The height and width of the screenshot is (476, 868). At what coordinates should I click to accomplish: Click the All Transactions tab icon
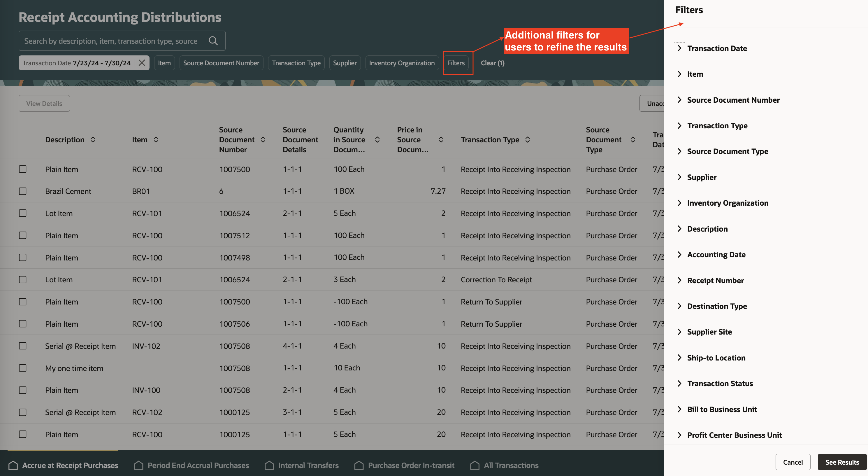coord(475,465)
